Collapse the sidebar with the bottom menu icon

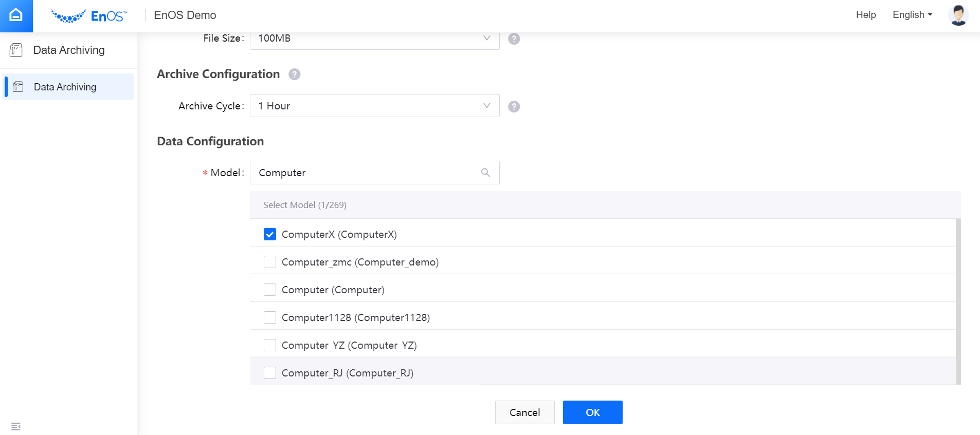click(x=16, y=426)
